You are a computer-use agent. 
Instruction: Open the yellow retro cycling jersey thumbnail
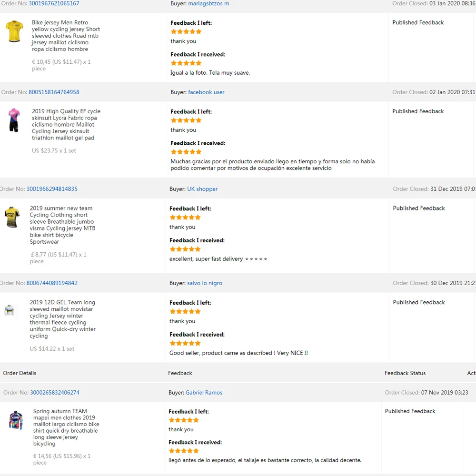14,31
